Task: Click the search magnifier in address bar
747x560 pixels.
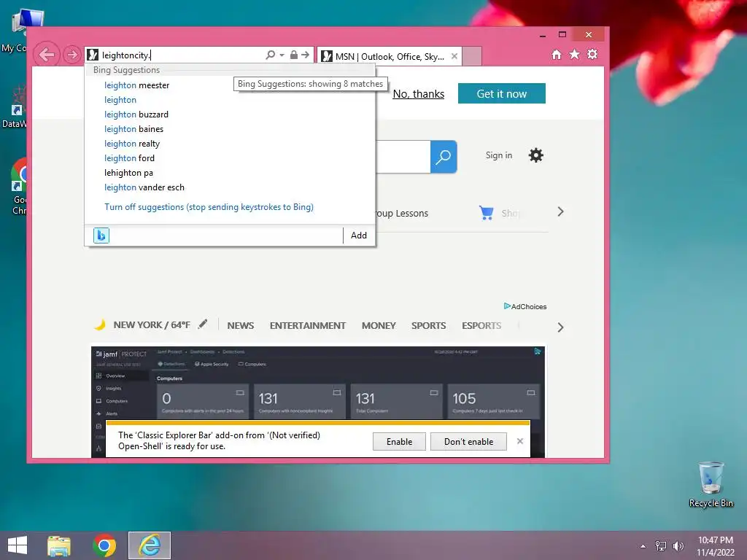Action: pos(270,55)
